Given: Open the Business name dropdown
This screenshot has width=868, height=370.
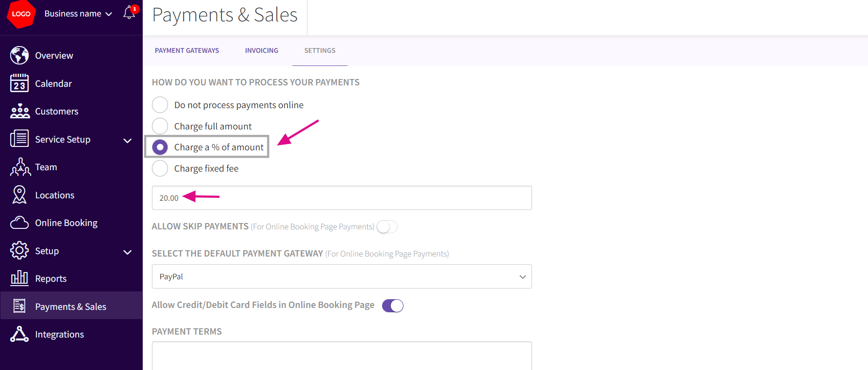Looking at the screenshot, I should click(78, 14).
